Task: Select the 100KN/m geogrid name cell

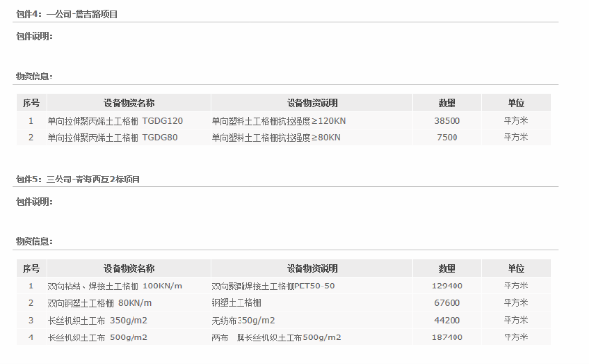Action: click(129, 286)
